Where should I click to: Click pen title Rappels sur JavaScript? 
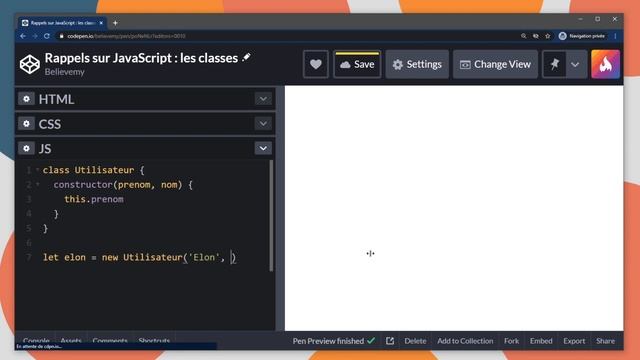point(141,58)
